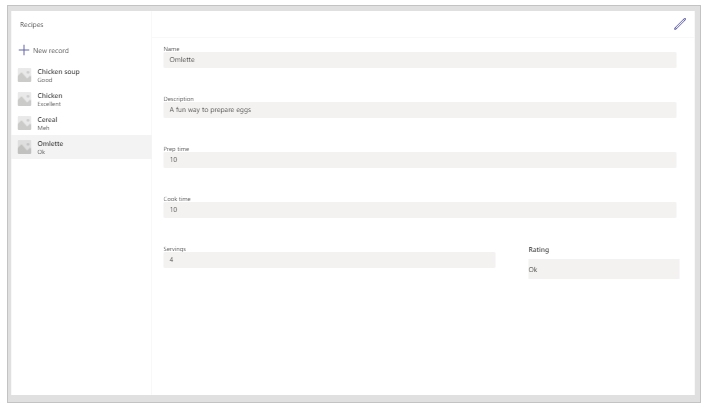Click the Omlette record image icon
The width and height of the screenshot is (711, 412).
click(x=24, y=147)
